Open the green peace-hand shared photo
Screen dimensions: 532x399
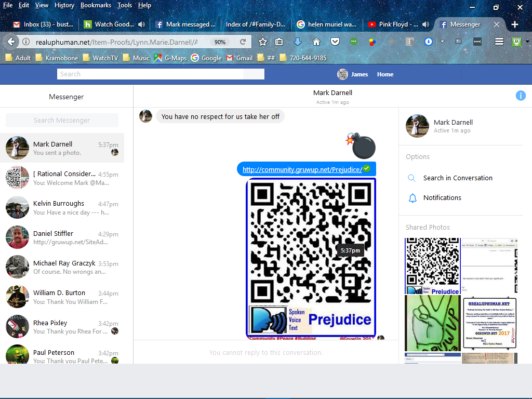tap(433, 323)
